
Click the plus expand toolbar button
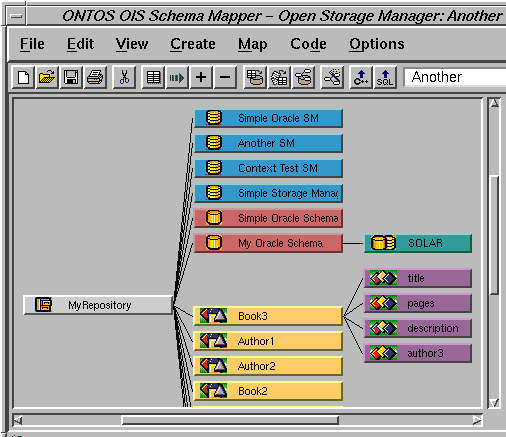pos(201,77)
